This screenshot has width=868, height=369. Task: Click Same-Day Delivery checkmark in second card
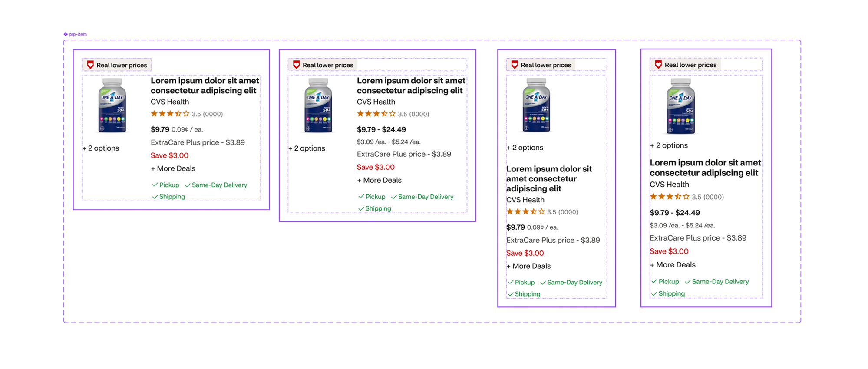pyautogui.click(x=394, y=197)
